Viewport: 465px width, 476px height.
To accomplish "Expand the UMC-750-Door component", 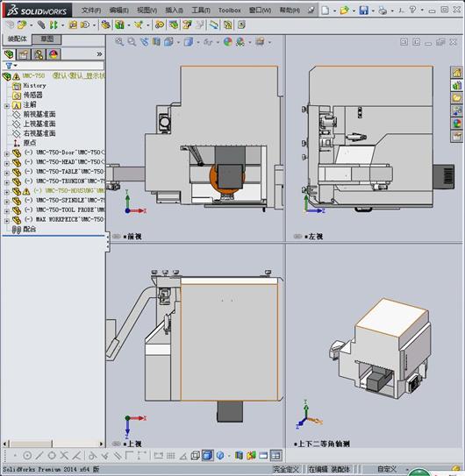I will click(x=7, y=154).
